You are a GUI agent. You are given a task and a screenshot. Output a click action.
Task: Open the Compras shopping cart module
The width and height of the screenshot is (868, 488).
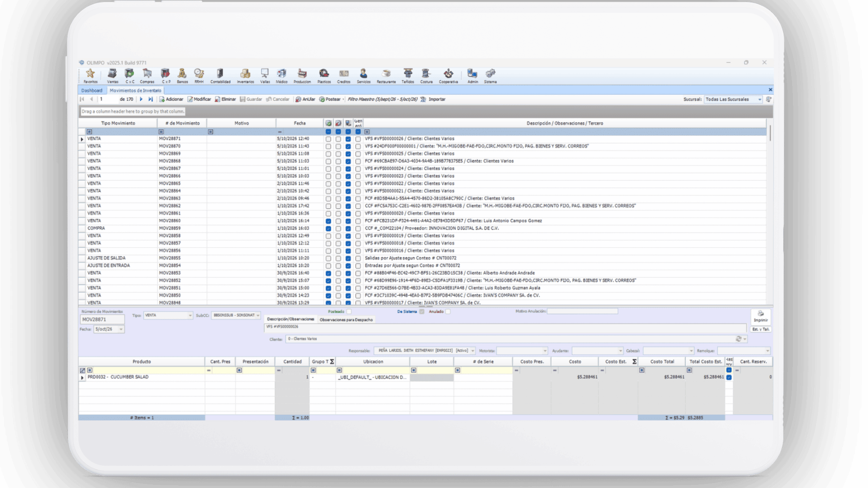pos(147,75)
